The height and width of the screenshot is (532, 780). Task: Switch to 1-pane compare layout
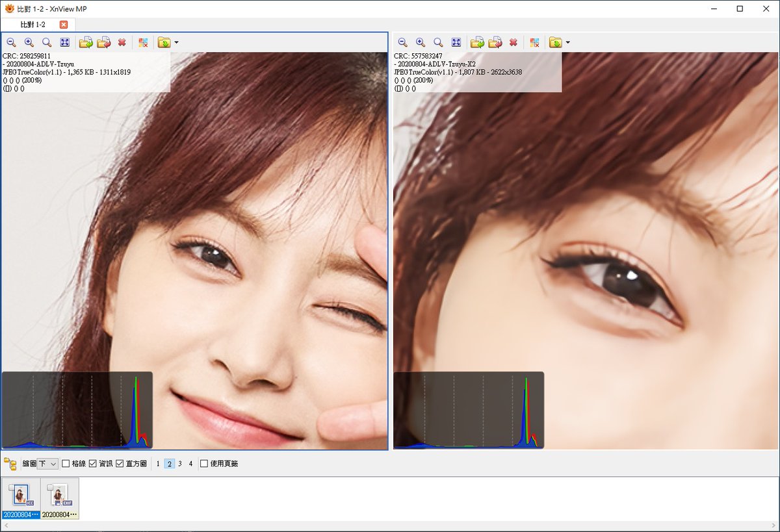(x=158, y=464)
